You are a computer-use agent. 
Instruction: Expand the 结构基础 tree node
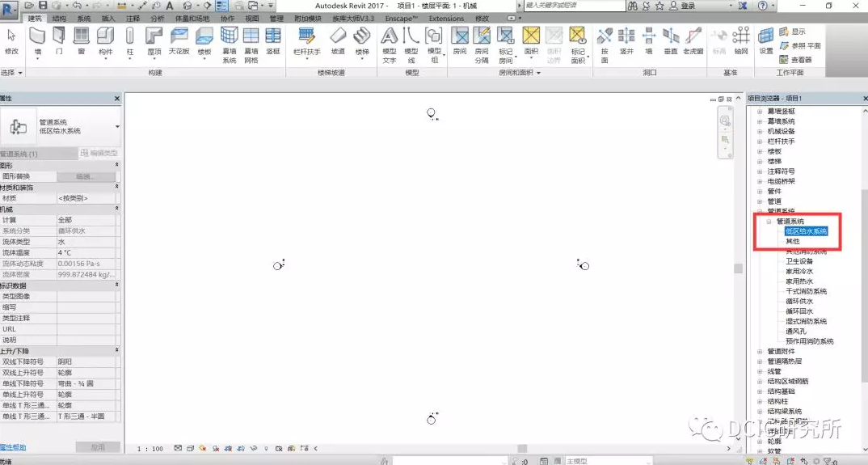760,391
